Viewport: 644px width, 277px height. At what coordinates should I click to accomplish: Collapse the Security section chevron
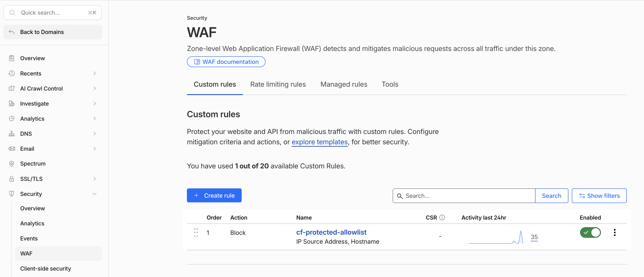pos(95,194)
